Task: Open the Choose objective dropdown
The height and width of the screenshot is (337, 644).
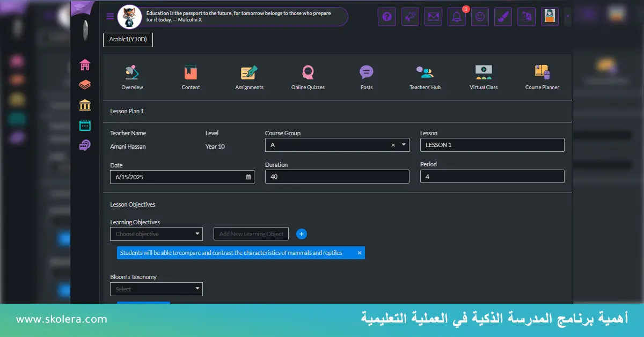Action: click(x=156, y=233)
